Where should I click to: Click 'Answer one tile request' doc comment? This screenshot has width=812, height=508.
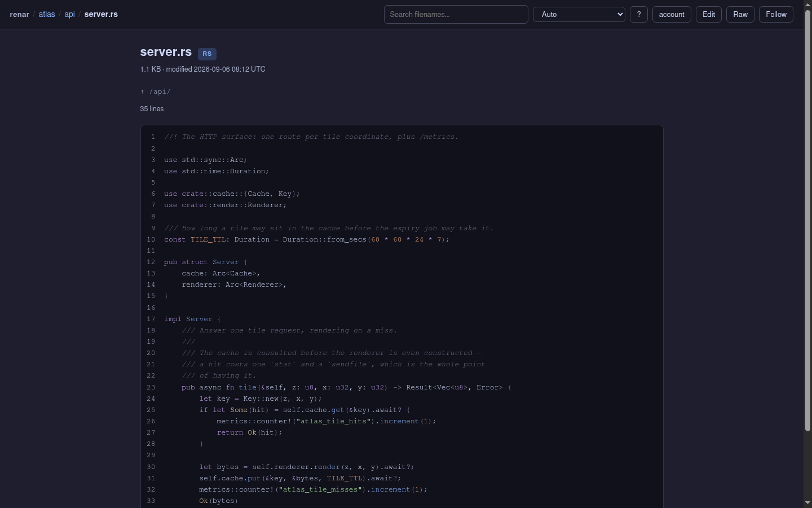point(289,330)
